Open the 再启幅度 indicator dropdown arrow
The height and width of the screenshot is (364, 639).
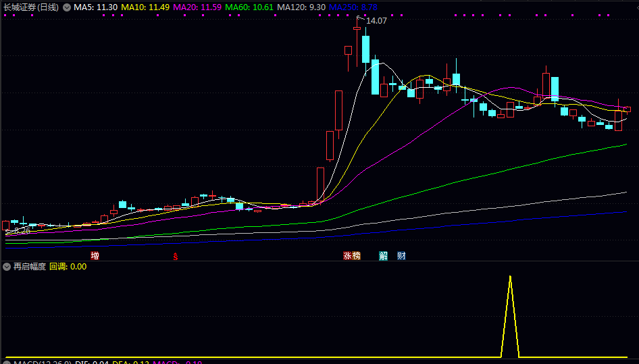(x=7, y=267)
